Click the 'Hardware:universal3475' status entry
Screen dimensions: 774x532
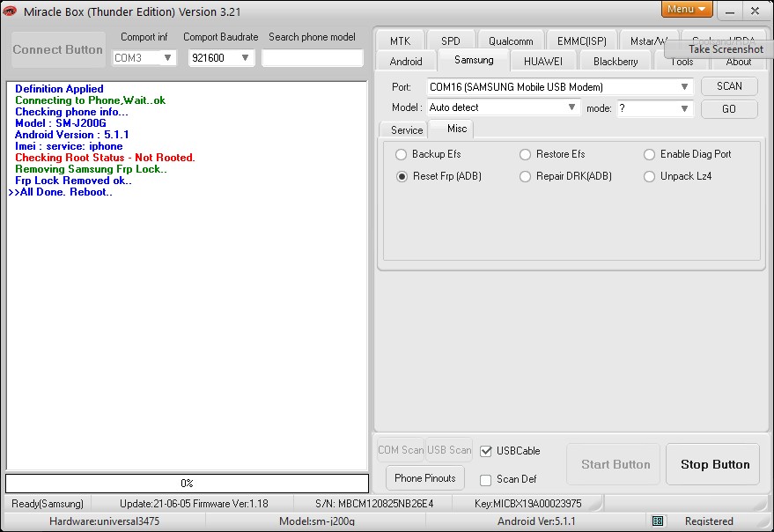pyautogui.click(x=104, y=521)
